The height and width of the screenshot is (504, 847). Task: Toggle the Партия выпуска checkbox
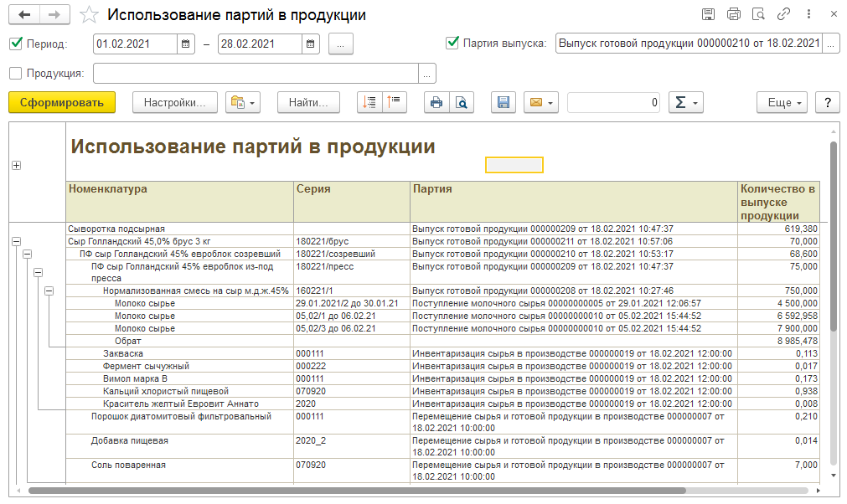(x=452, y=43)
